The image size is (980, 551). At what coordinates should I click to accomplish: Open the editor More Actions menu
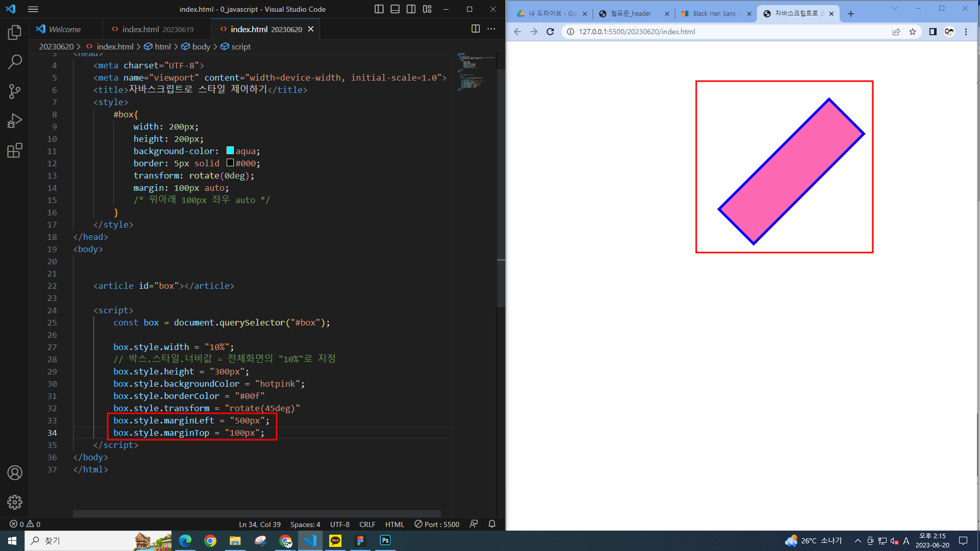click(492, 29)
